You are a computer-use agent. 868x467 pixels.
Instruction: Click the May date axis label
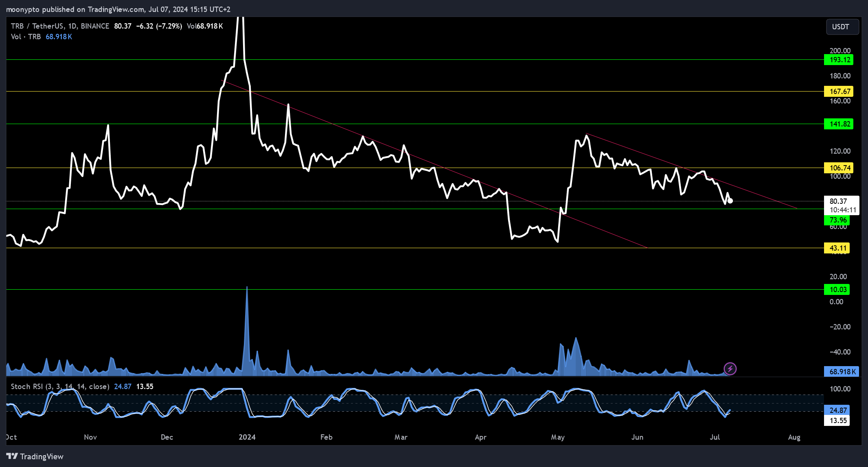pyautogui.click(x=558, y=437)
